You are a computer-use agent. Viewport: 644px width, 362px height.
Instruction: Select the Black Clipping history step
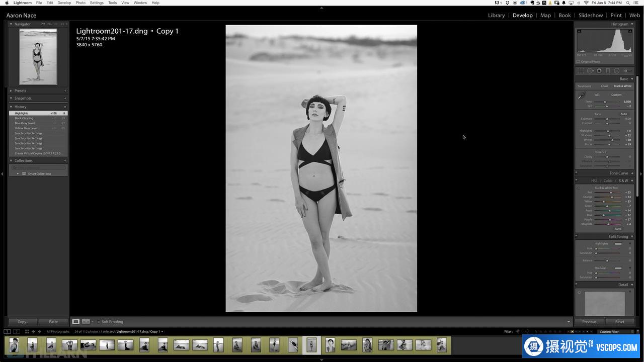tap(24, 118)
